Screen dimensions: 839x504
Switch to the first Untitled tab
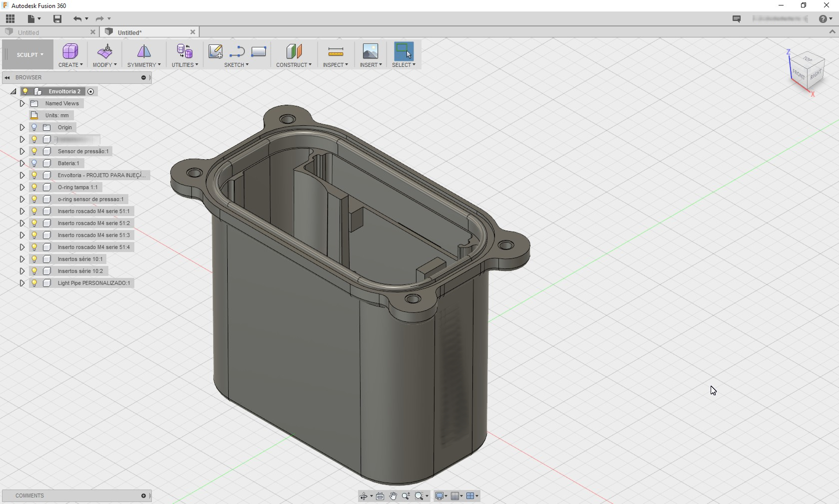[x=28, y=32]
